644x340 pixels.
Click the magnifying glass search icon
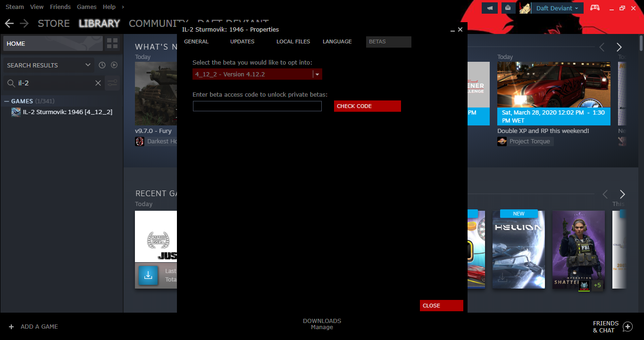point(11,83)
